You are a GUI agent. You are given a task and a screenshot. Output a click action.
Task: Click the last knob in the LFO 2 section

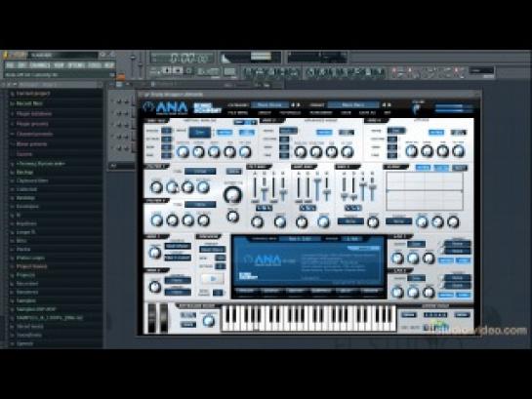pyautogui.click(x=429, y=293)
